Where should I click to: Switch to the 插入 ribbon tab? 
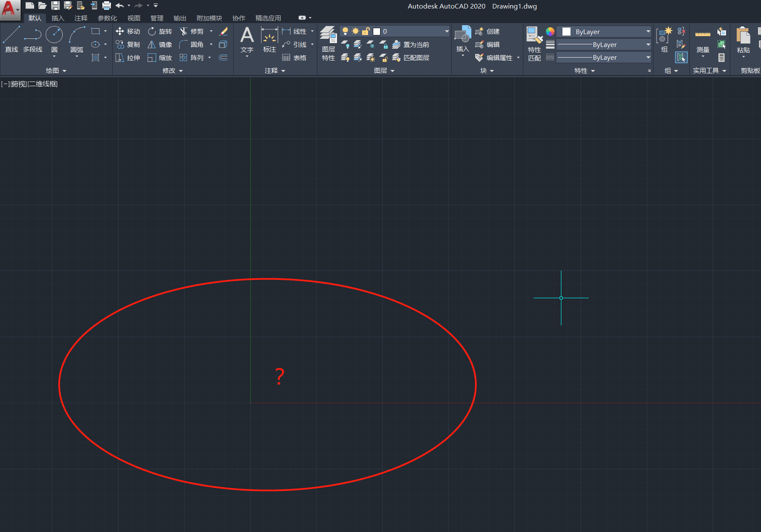[x=58, y=18]
